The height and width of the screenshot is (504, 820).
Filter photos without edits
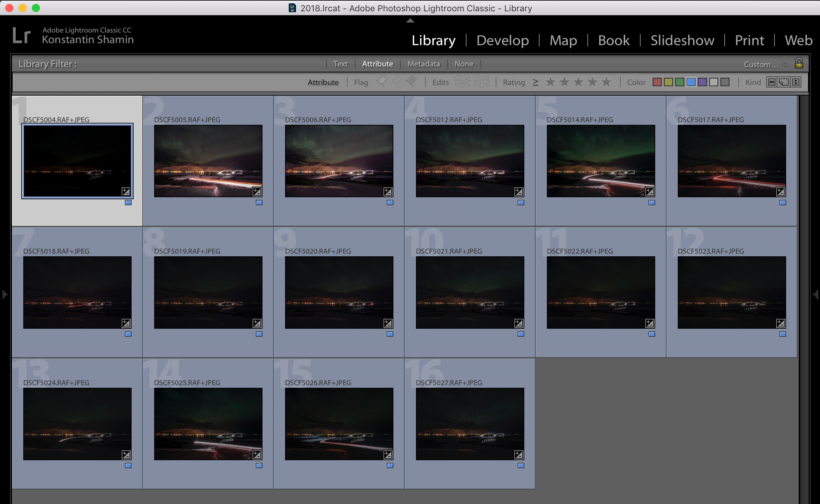(x=481, y=82)
